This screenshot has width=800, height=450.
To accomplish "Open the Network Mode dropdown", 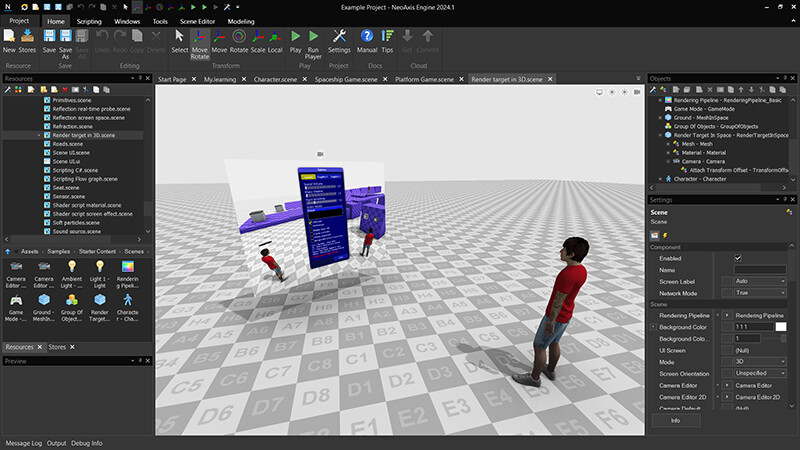I will [760, 293].
